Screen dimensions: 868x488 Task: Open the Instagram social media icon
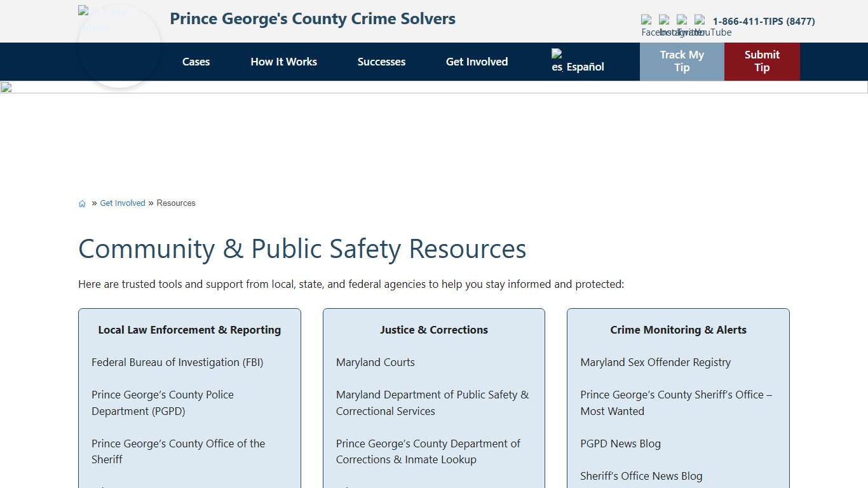coord(665,21)
